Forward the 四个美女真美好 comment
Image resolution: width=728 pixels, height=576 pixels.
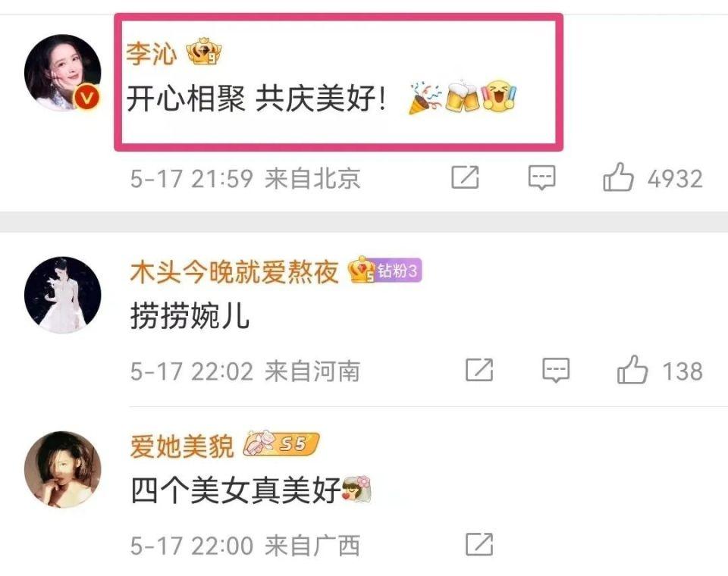click(x=479, y=544)
